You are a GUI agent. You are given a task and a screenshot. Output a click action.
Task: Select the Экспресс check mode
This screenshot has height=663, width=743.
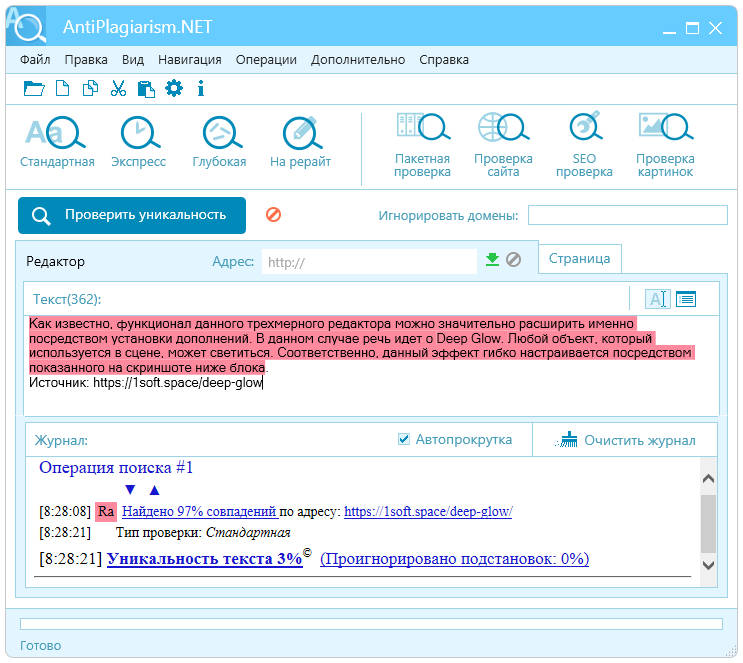[138, 142]
